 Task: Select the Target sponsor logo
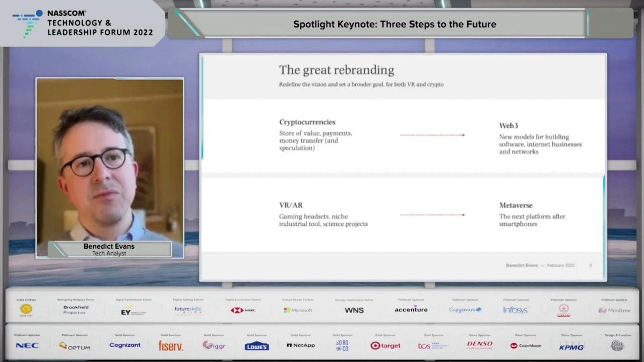click(386, 345)
